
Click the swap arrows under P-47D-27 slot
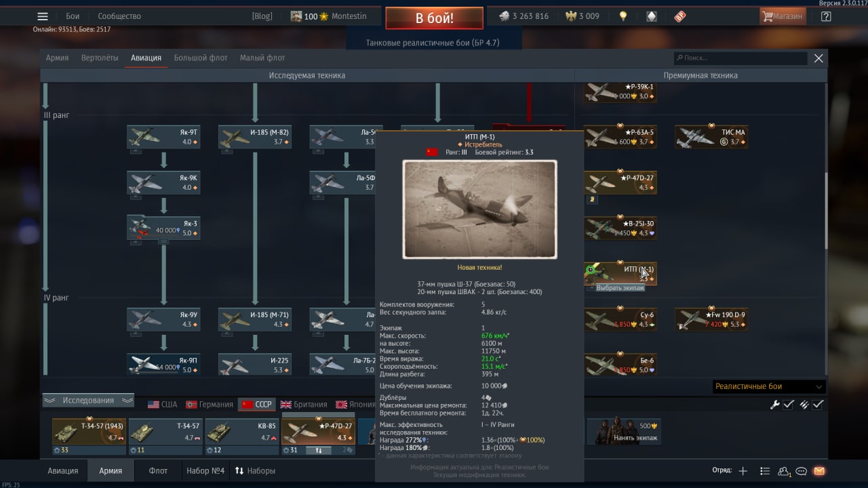click(x=318, y=450)
